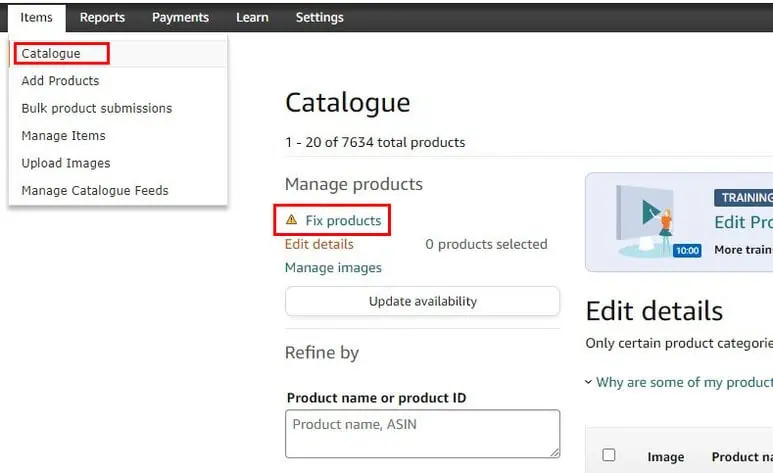The image size is (773, 473).
Task: Focus the Product name, ASIN search field
Action: [422, 434]
